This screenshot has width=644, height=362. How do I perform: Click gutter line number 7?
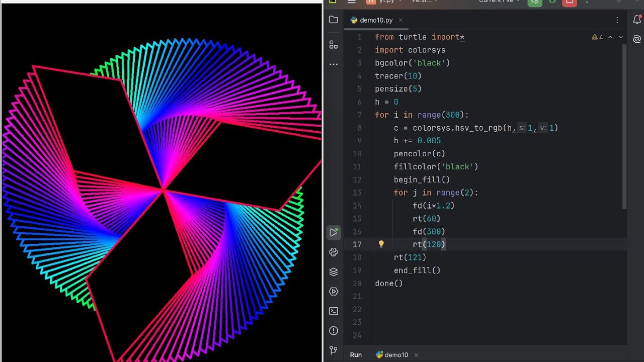coord(359,115)
